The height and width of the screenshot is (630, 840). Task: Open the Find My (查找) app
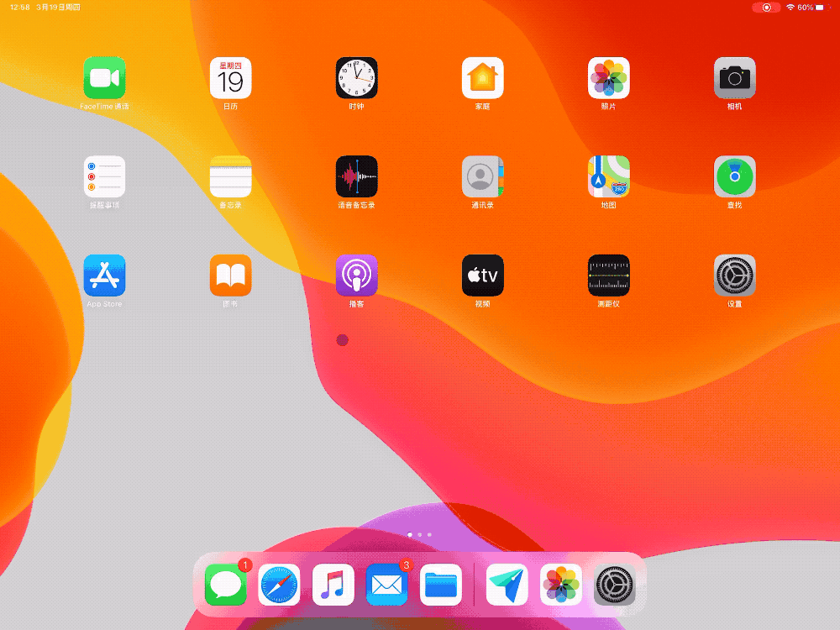(734, 176)
